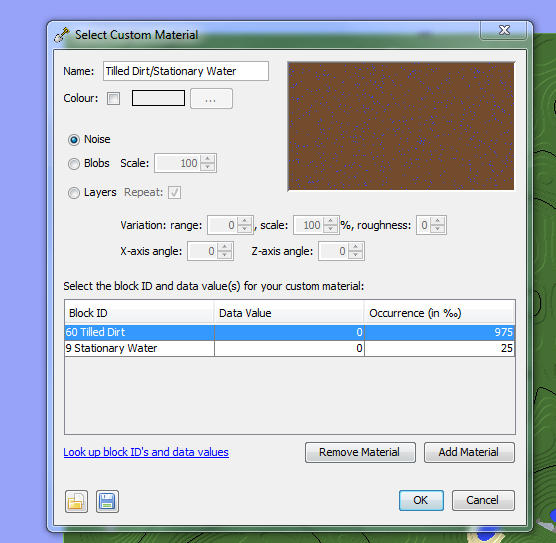Screen dimensions: 556x543
Task: Close the Select Custom Material dialog
Action: [x=504, y=30]
